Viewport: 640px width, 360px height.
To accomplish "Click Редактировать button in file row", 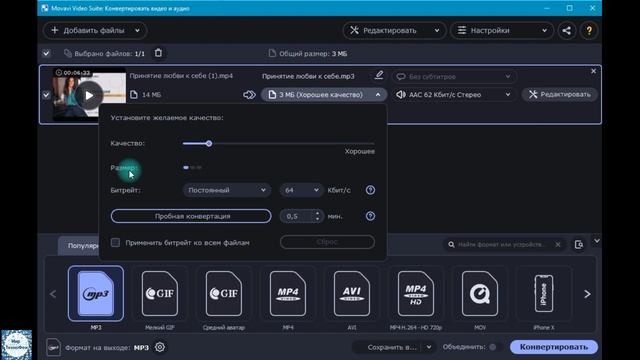I will point(560,94).
